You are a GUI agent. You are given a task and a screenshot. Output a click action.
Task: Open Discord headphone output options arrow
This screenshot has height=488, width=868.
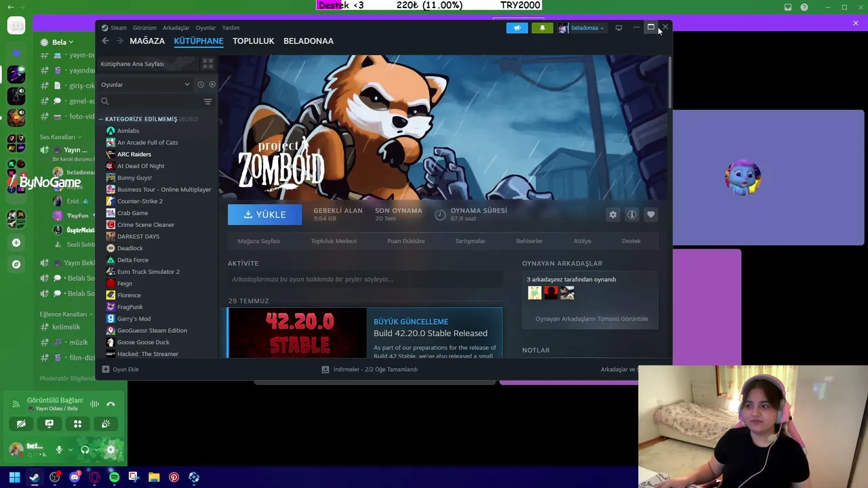click(96, 449)
